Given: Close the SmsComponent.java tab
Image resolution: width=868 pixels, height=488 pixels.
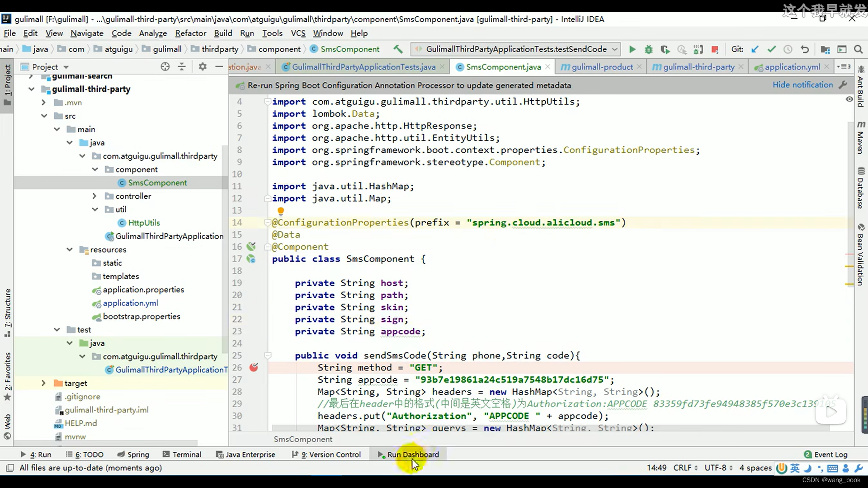Looking at the screenshot, I should [x=548, y=66].
